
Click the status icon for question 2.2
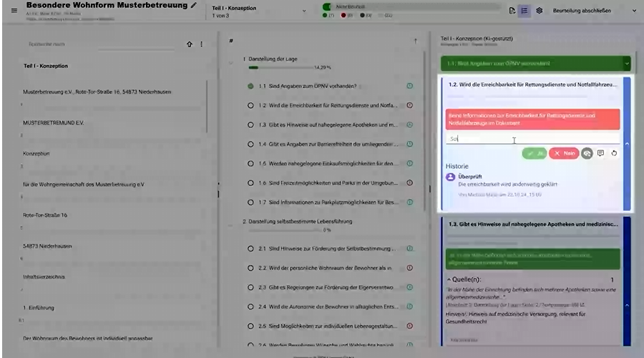point(409,268)
